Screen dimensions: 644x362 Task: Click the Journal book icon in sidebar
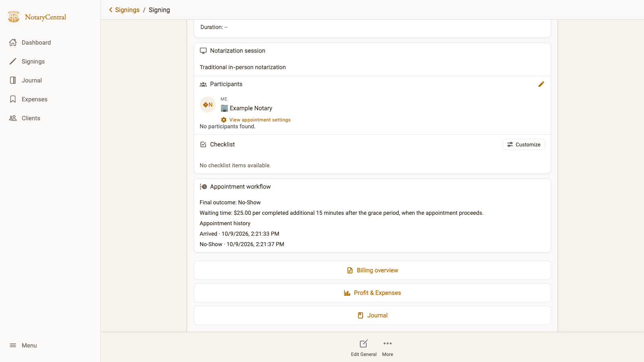[13, 80]
